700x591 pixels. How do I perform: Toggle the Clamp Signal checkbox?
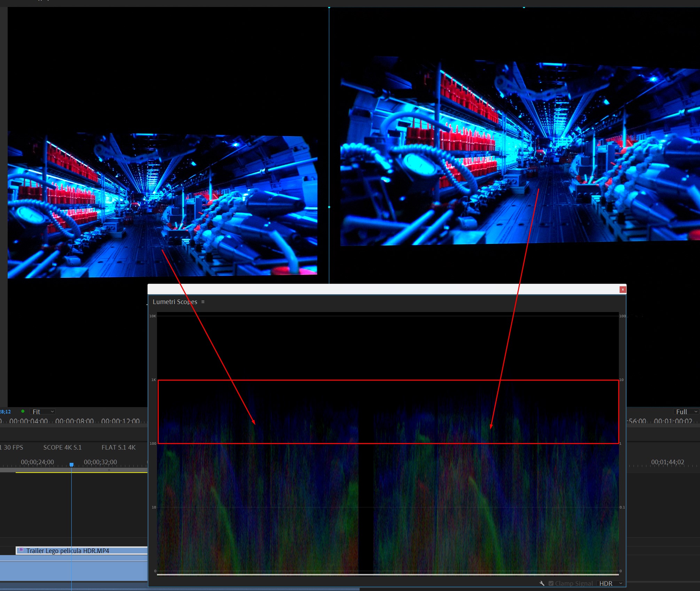[551, 583]
